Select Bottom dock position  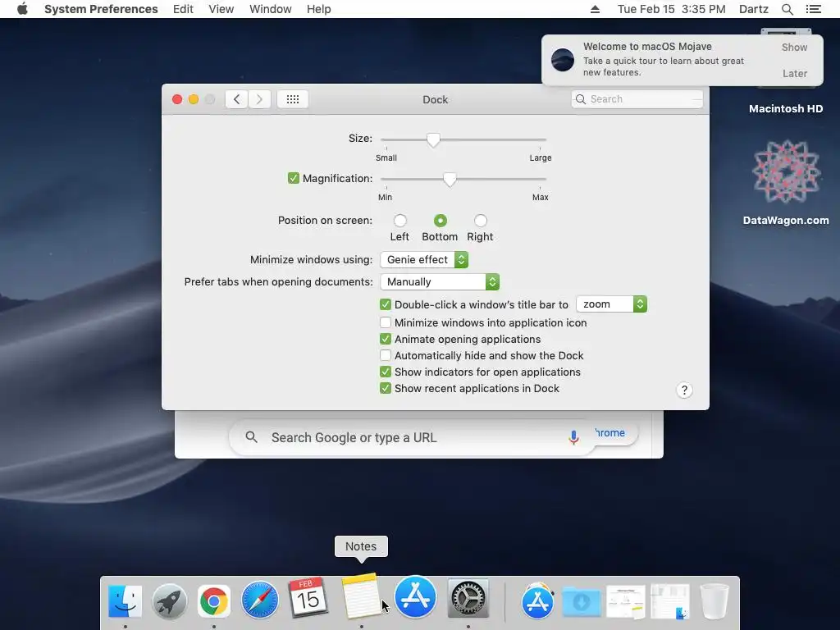(440, 220)
